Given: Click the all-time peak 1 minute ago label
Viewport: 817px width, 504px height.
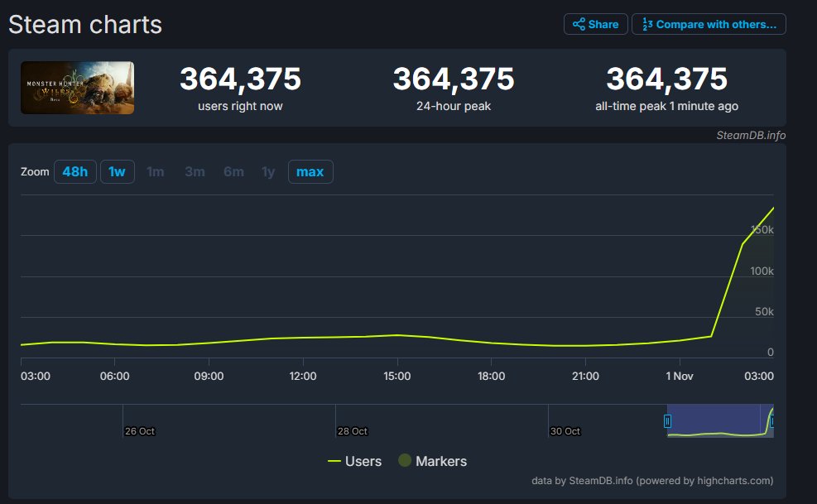Looking at the screenshot, I should pyautogui.click(x=667, y=106).
